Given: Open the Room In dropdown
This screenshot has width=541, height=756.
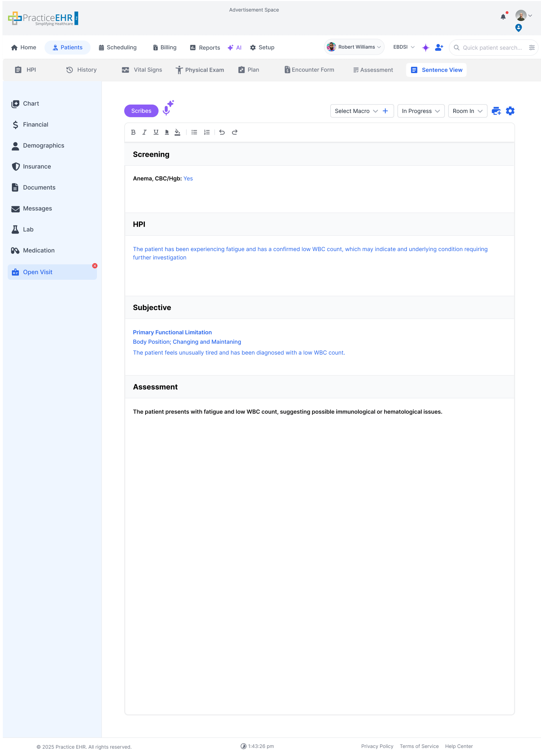Looking at the screenshot, I should pos(467,111).
